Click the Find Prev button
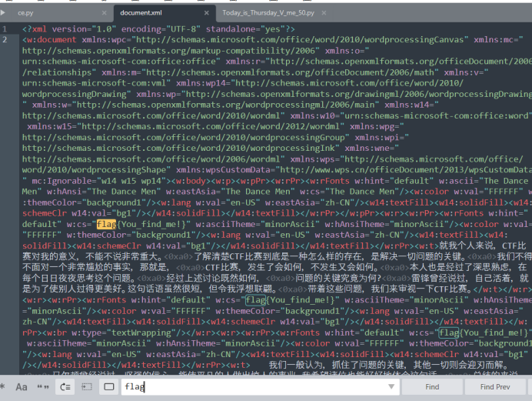 coord(495,386)
